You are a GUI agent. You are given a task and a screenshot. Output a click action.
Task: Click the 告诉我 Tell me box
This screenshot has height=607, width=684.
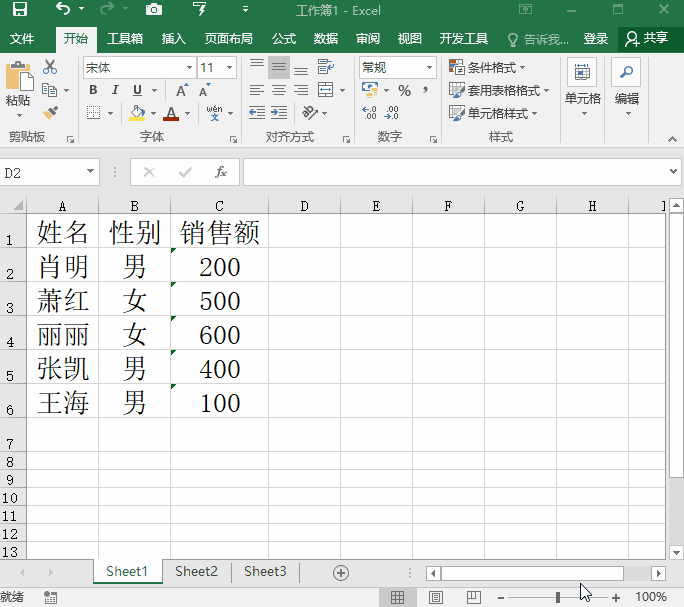click(539, 39)
